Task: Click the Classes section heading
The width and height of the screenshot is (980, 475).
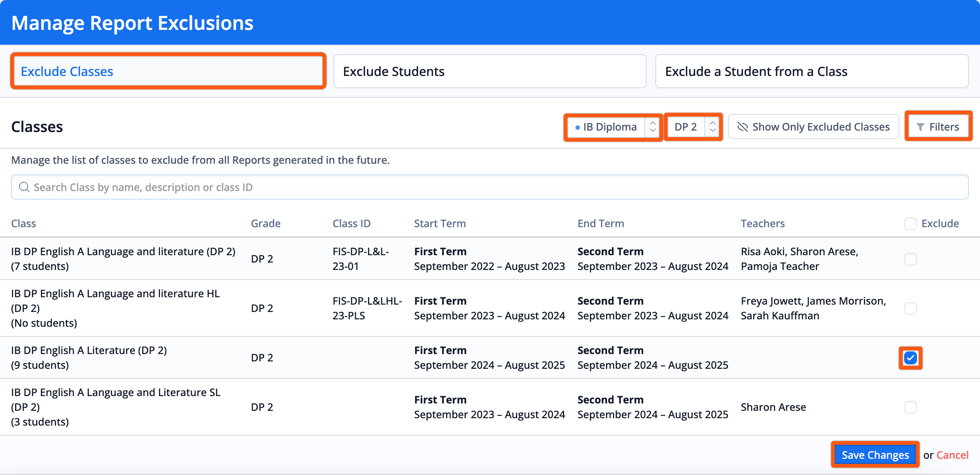Action: 37,127
